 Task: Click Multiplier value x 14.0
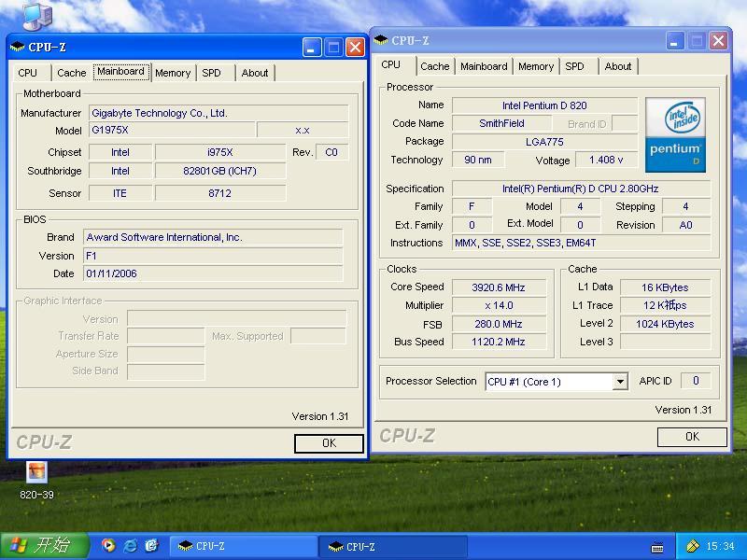coord(499,306)
